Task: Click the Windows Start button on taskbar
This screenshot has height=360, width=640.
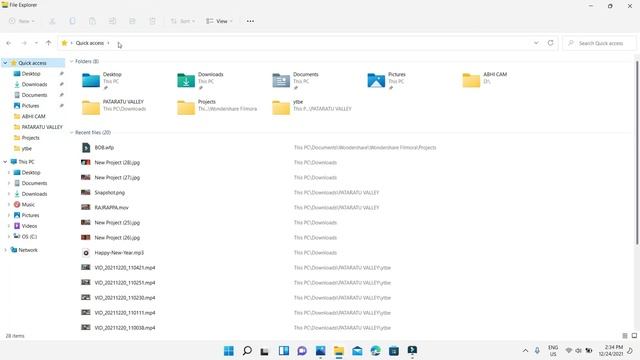Action: click(x=229, y=350)
